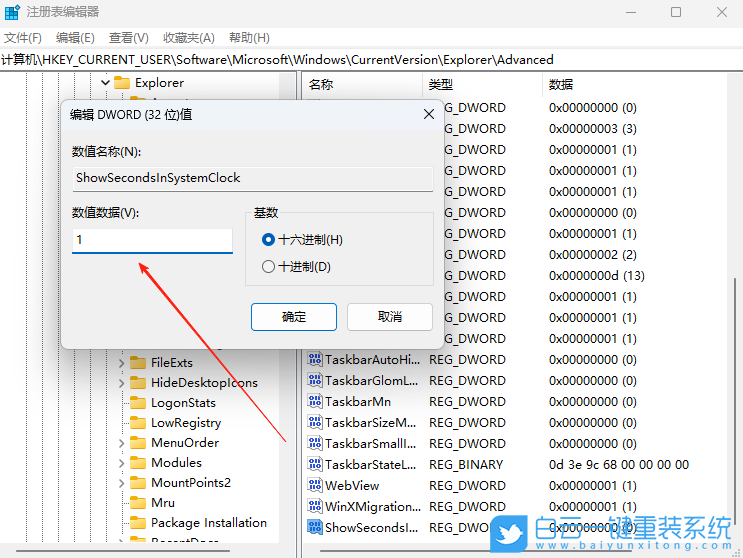Click the TaskbarMn value name
Viewport: 743px width, 558px height.
coord(358,401)
